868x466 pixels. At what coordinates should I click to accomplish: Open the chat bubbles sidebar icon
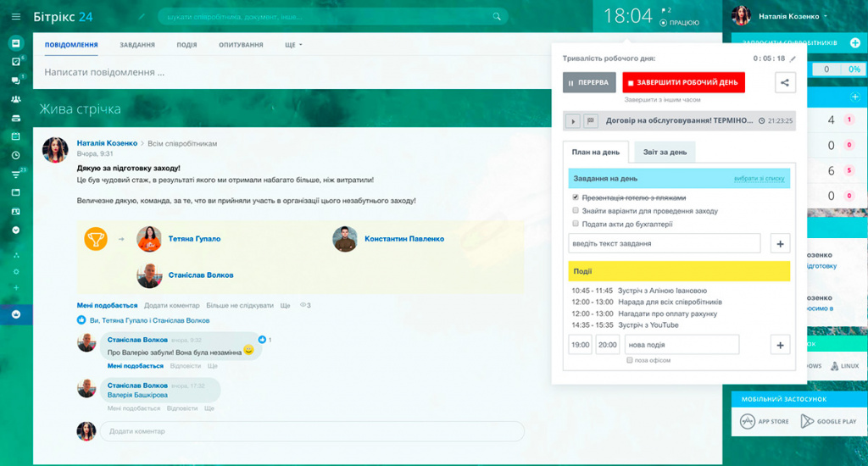[x=15, y=80]
